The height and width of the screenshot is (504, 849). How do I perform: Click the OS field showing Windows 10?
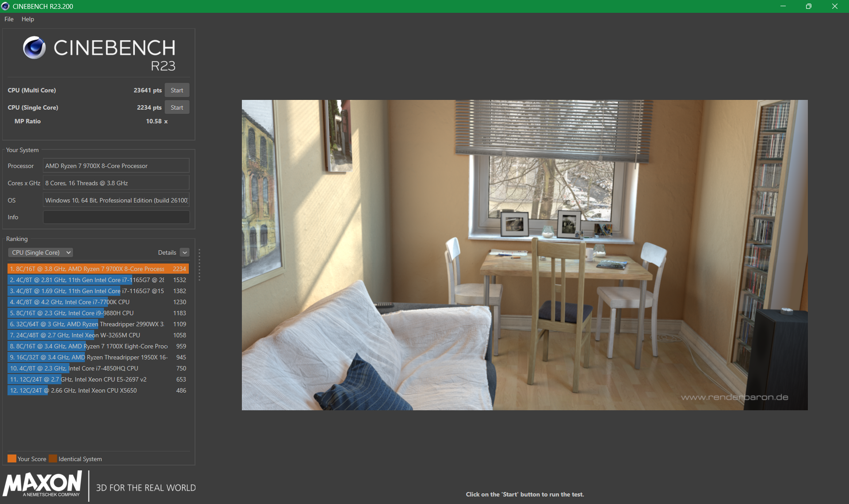click(x=116, y=200)
